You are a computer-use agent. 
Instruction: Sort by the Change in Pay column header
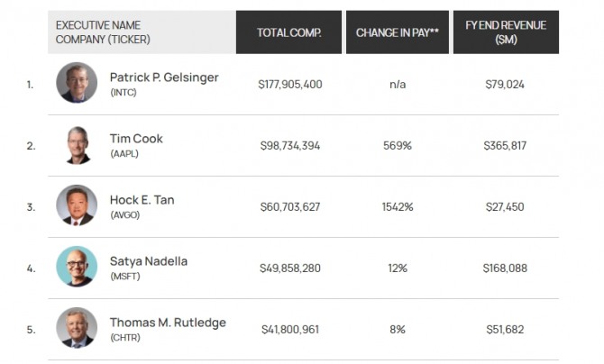pos(398,32)
